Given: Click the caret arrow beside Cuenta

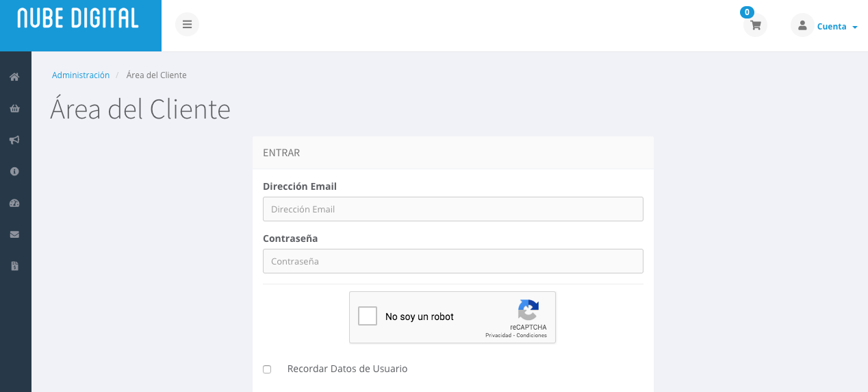Looking at the screenshot, I should 855,27.
